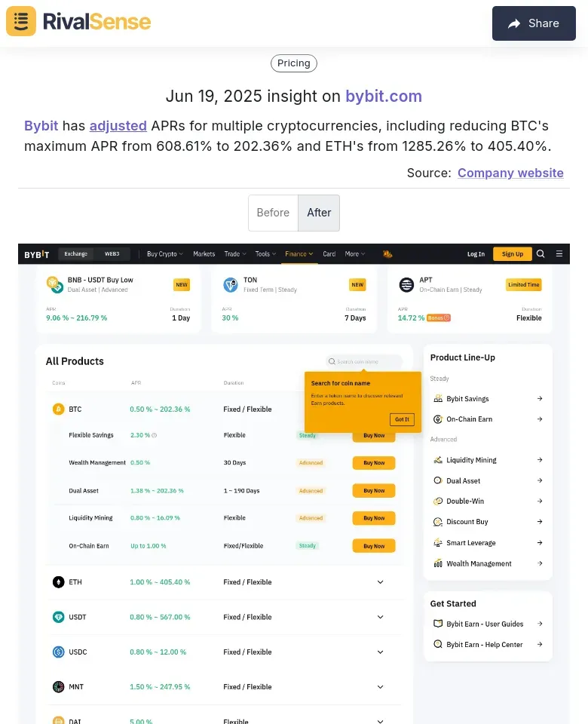The image size is (588, 724).
Task: Click the BNB-USDT coin pair icon
Action: tap(54, 284)
